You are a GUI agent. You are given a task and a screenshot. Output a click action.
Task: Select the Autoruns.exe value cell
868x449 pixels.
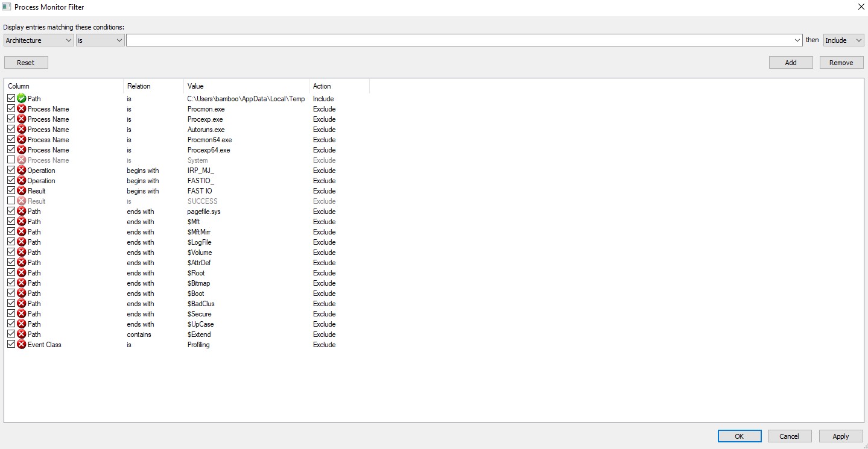206,129
